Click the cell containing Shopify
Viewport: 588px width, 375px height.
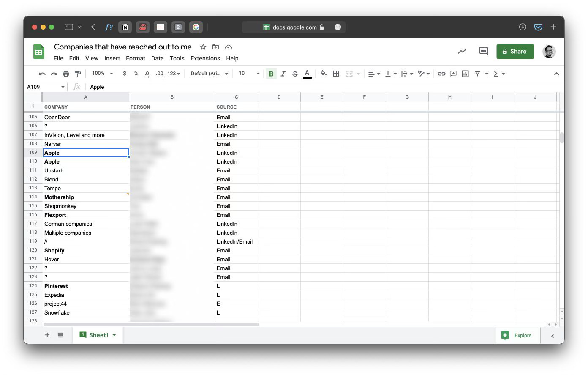click(86, 250)
